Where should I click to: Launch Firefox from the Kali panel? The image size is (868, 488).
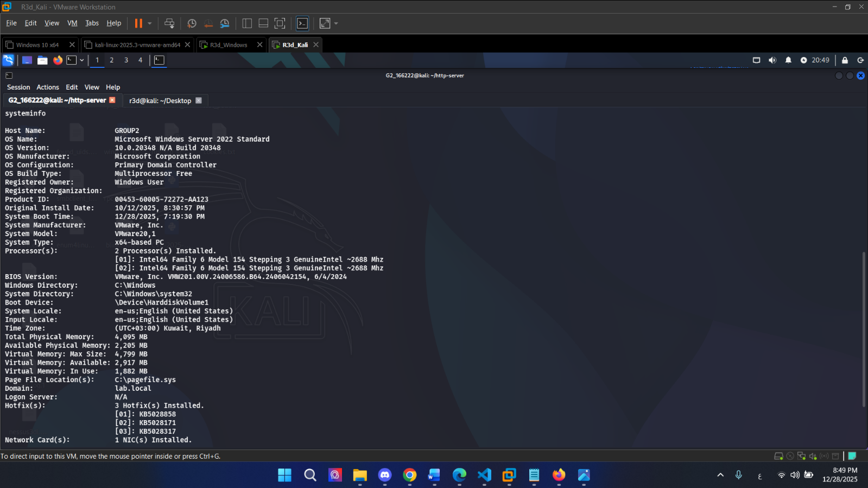(58, 60)
